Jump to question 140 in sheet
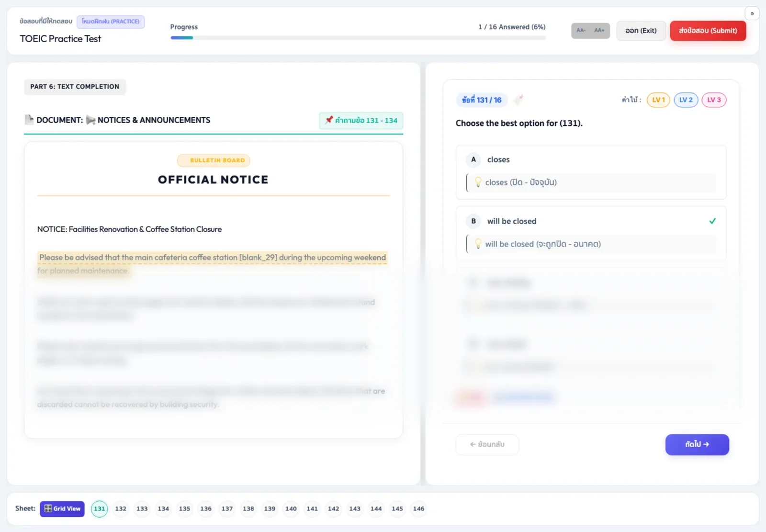 291,509
